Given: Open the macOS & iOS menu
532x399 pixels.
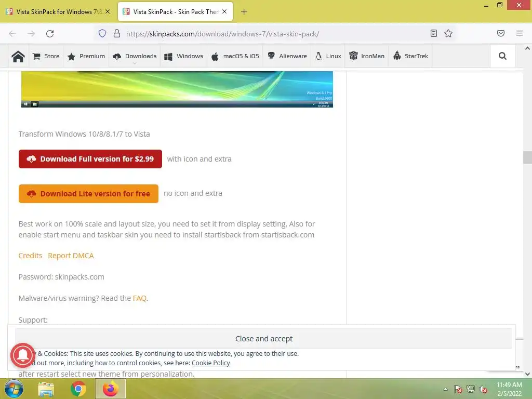Looking at the screenshot, I should tap(235, 56).
